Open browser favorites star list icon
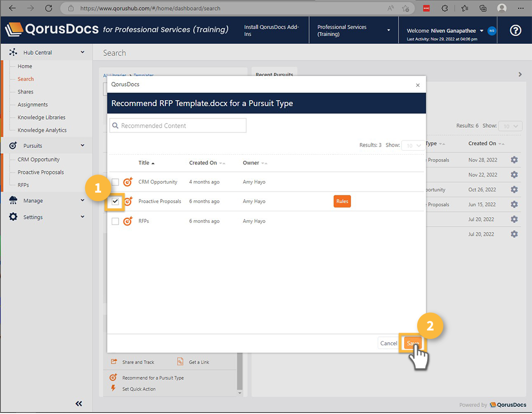 click(464, 8)
